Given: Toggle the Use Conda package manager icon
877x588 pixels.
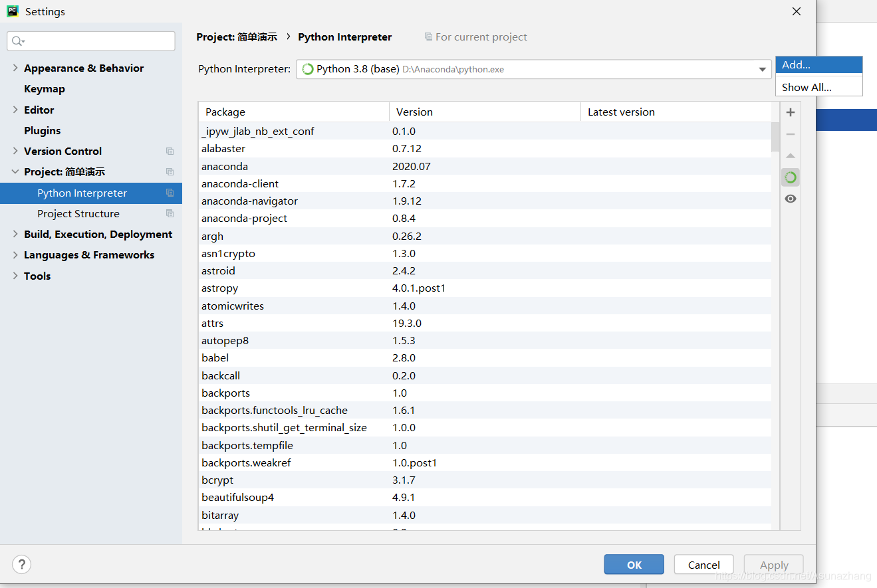Looking at the screenshot, I should (x=791, y=177).
